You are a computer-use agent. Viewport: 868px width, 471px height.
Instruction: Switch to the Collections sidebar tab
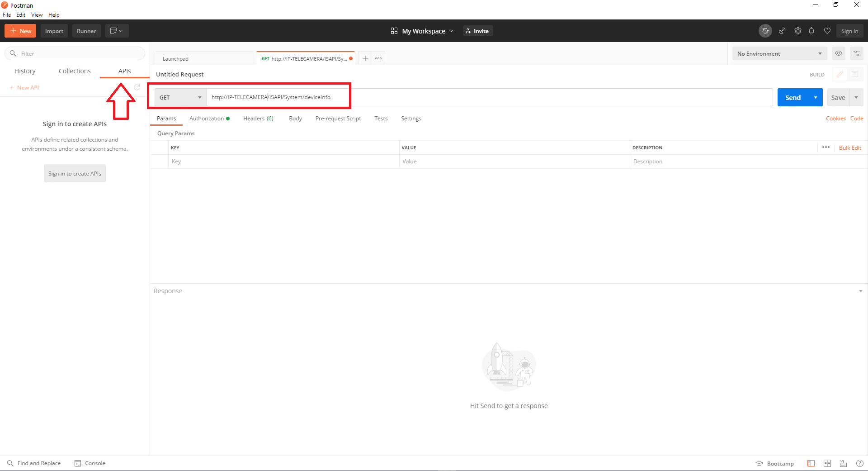coord(75,71)
